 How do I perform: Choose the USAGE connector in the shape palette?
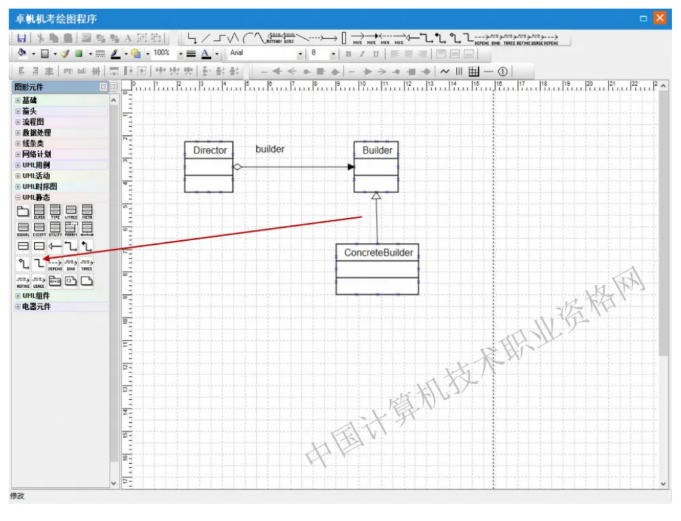(x=39, y=281)
